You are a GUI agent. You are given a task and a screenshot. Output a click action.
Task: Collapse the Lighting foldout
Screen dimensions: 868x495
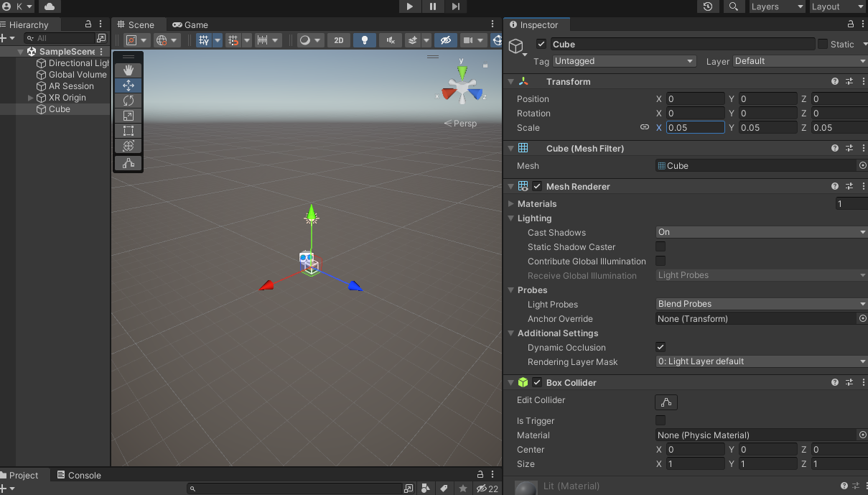(511, 218)
